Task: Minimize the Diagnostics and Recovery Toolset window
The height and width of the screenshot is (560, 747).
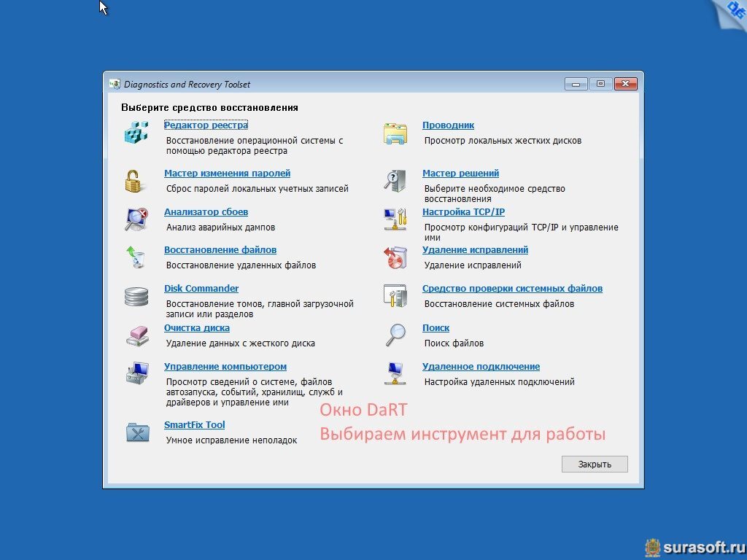Action: [x=576, y=84]
